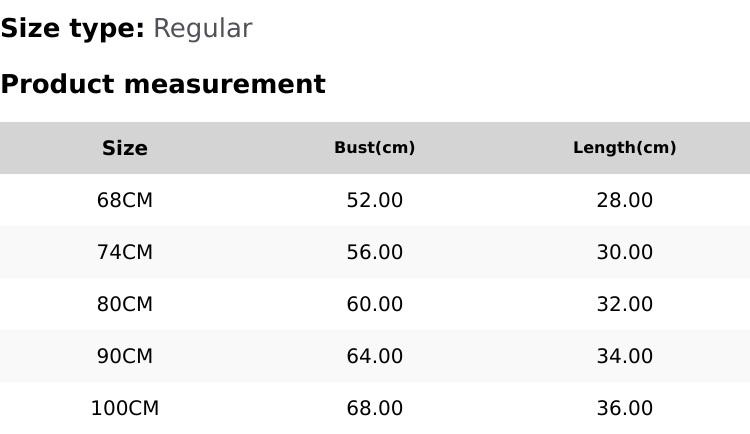
Task: Select the "Size" column header
Action: [x=125, y=148]
